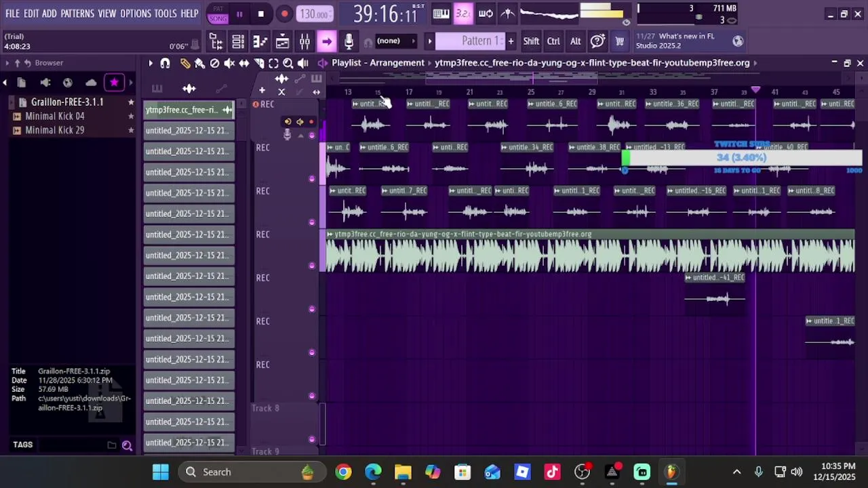Toggle PAT/SONG mode switch

coord(218,14)
